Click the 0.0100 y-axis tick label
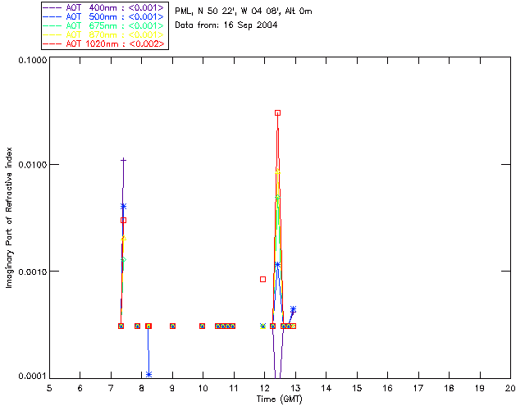The image size is (525, 420). coord(32,164)
